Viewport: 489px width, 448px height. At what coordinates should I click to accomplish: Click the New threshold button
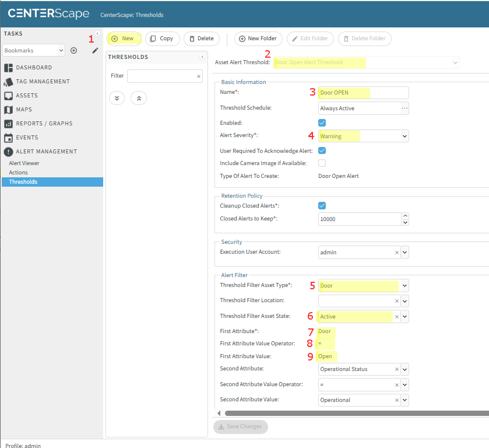coord(123,38)
